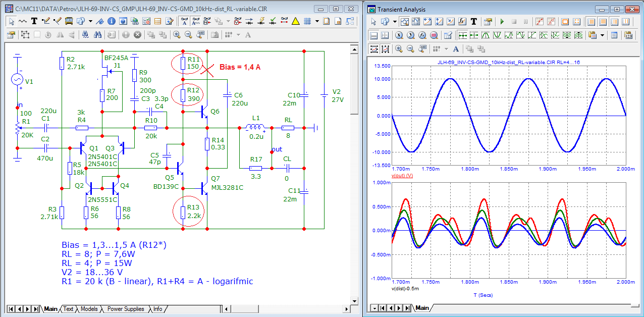Click Cursor Mode icon in Transient Analysis toolbar
This screenshot has width=644, height=317.
pyautogui.click(x=416, y=21)
